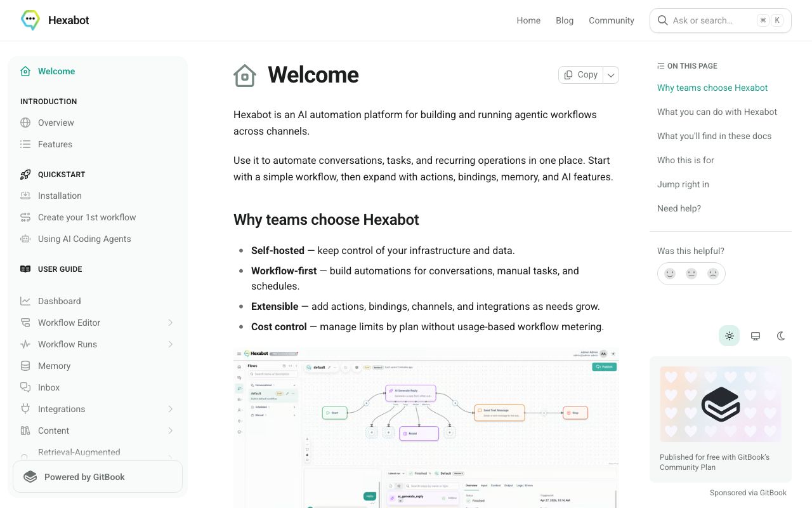
Task: Rate page with the happy face icon
Action: coord(670,274)
